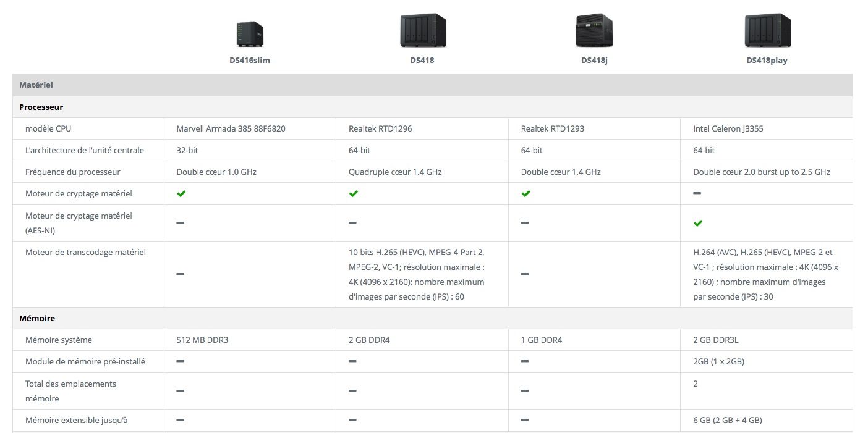Click DS418 expandable memory dash

[352, 420]
